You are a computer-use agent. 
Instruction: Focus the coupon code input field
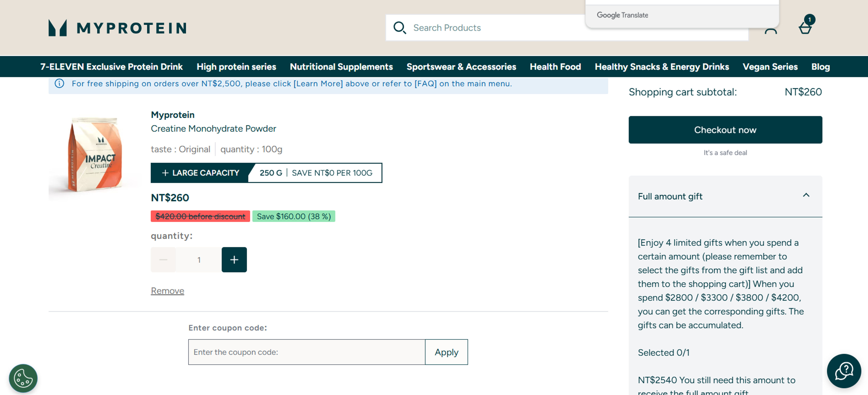[307, 352]
